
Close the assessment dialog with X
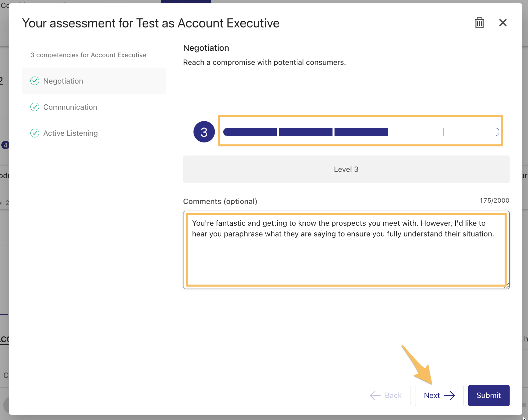503,23
